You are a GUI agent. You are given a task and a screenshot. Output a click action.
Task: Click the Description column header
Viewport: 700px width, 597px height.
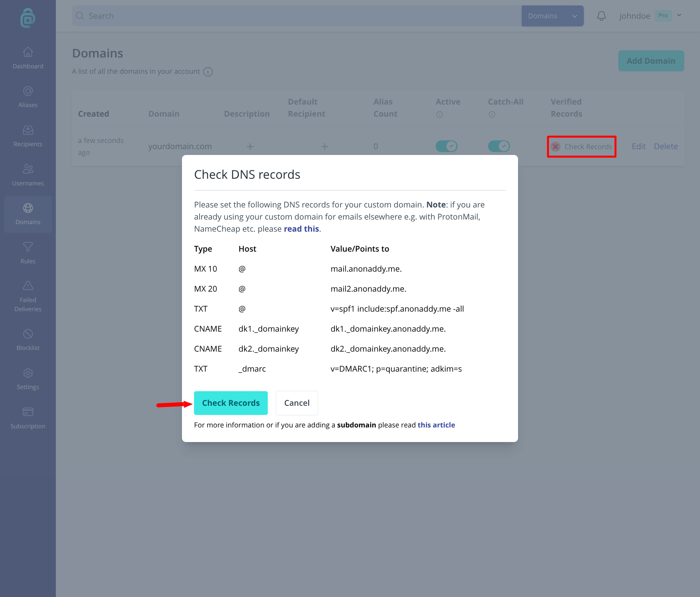247,114
